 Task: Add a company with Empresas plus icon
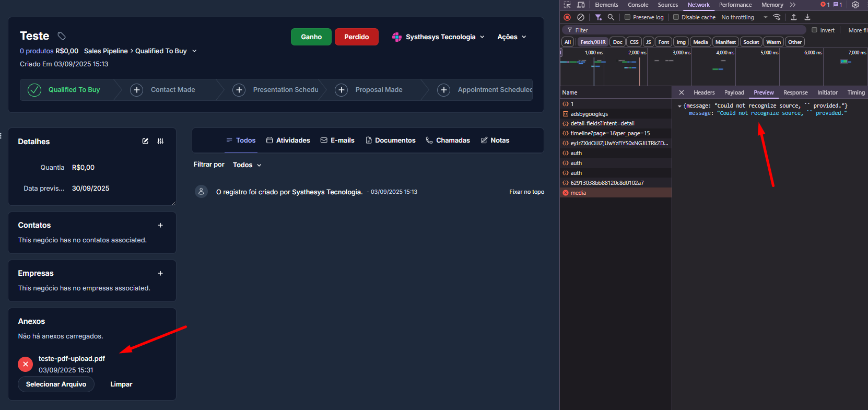(x=160, y=273)
